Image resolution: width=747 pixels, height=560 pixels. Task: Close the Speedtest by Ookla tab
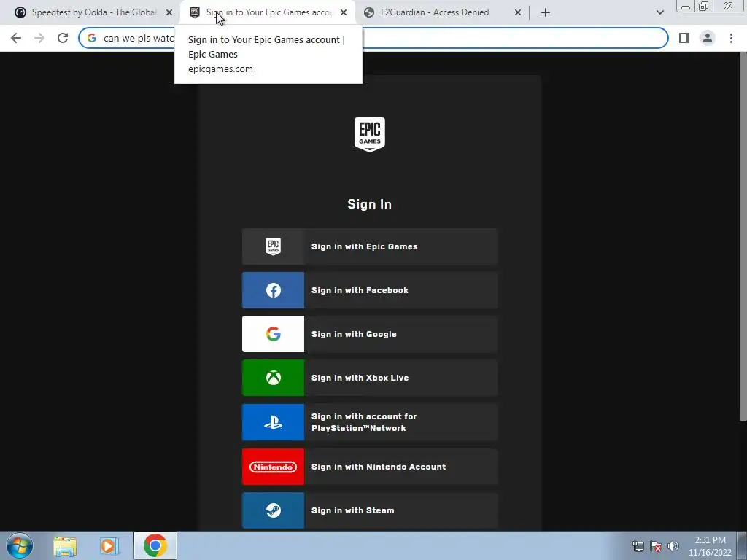coord(169,12)
